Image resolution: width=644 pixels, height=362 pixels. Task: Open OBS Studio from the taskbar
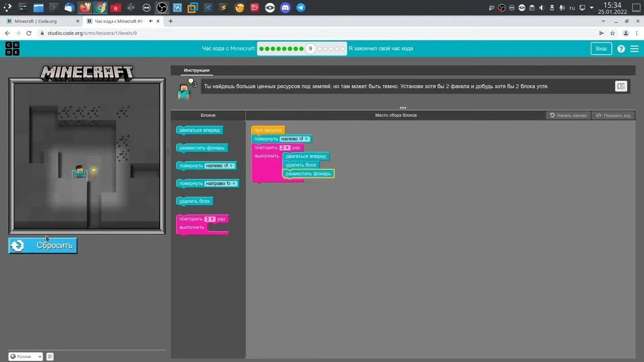click(x=162, y=8)
